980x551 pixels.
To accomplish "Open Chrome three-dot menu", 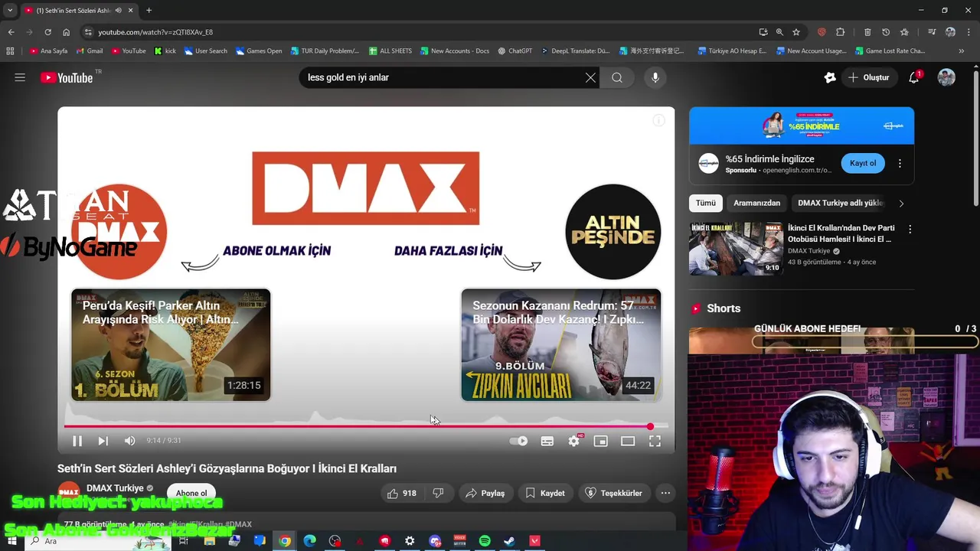I will point(969,32).
